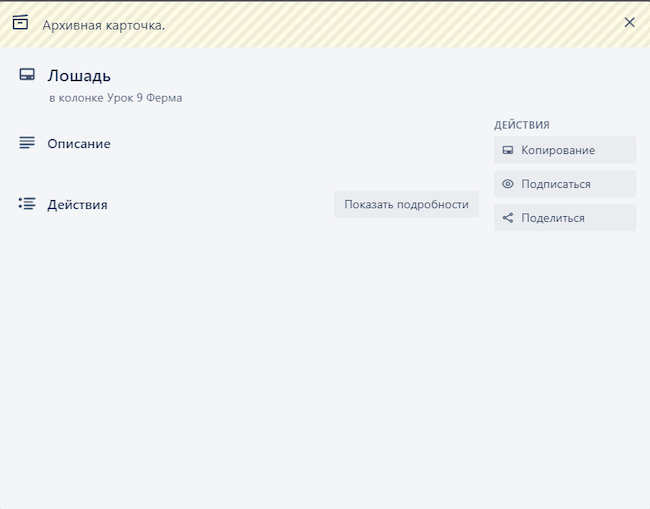Click the Описание section heading

[79, 143]
